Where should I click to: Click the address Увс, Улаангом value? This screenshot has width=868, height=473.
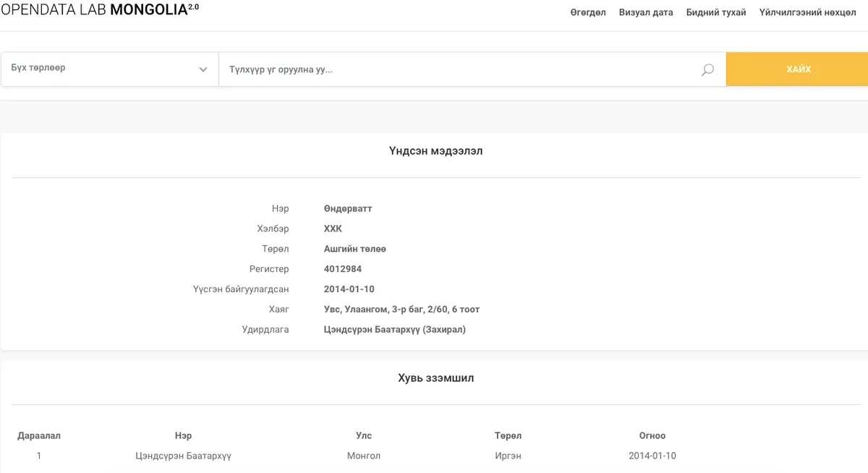[x=401, y=310]
